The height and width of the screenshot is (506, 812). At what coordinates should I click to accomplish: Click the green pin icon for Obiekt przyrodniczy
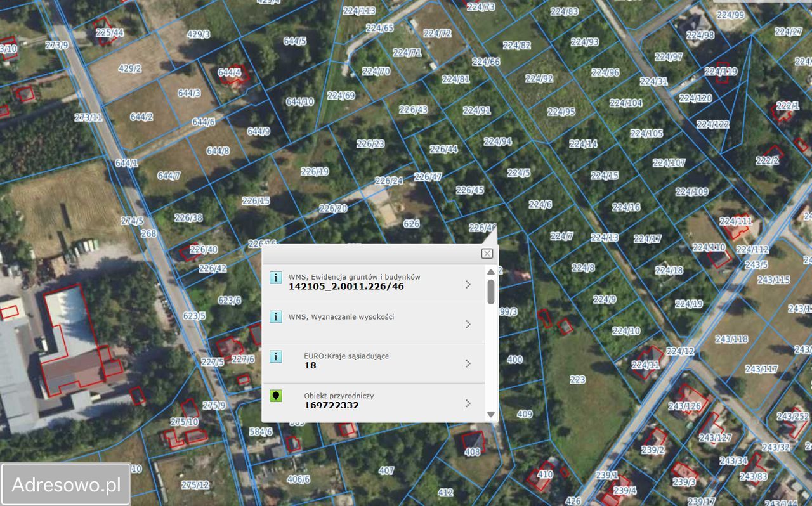276,396
